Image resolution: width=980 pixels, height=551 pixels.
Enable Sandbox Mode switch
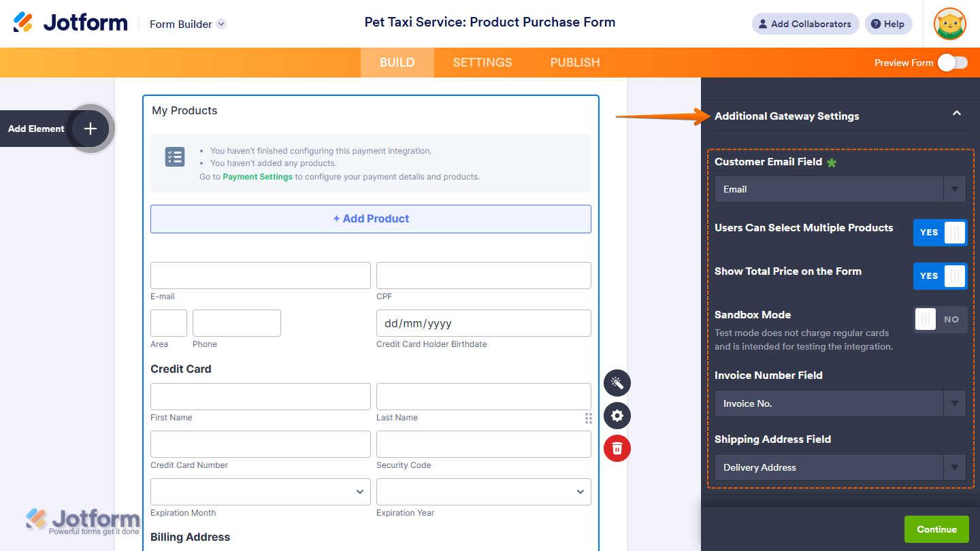(x=940, y=320)
